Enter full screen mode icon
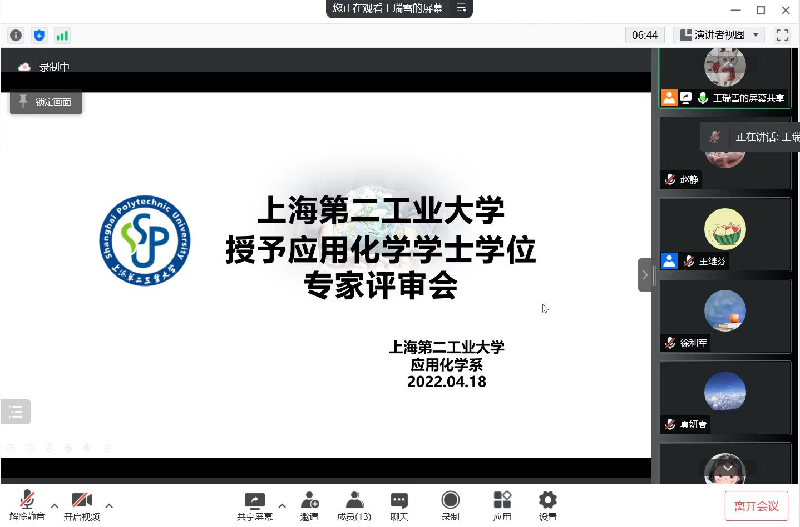 782,35
